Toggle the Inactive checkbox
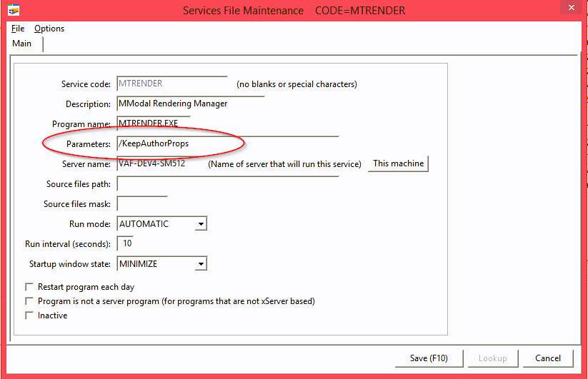This screenshot has height=379, width=588. pos(30,315)
